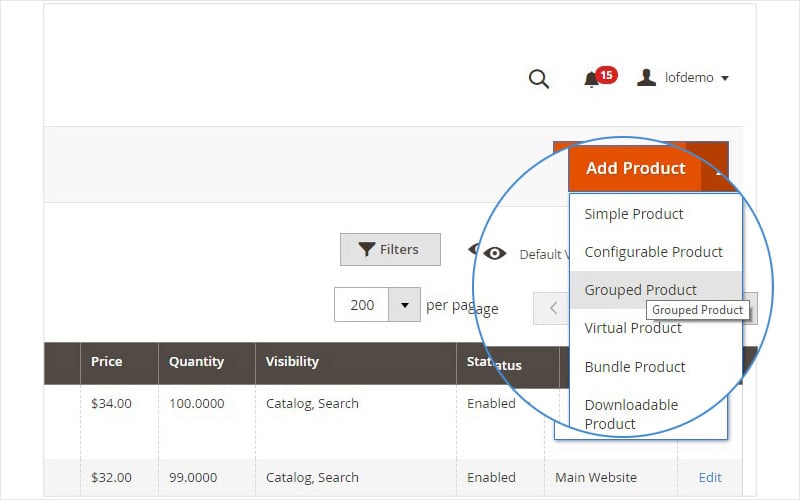Open the Filters panel
The width and height of the screenshot is (800, 500).
point(390,250)
